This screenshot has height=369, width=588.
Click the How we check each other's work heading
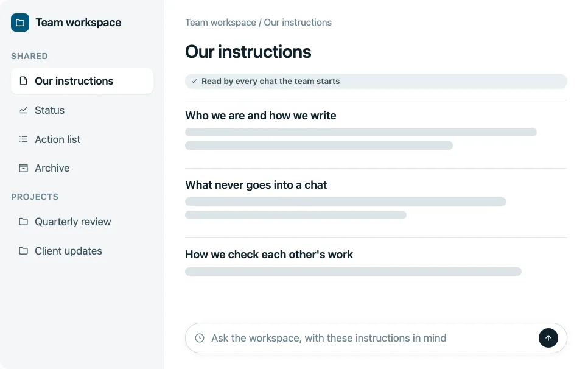pyautogui.click(x=269, y=255)
